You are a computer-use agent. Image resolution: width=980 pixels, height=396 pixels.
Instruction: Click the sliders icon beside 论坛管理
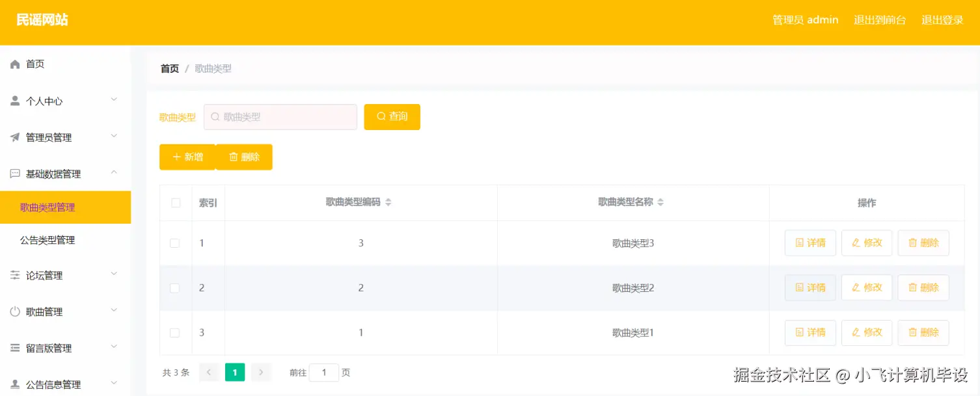tap(15, 275)
